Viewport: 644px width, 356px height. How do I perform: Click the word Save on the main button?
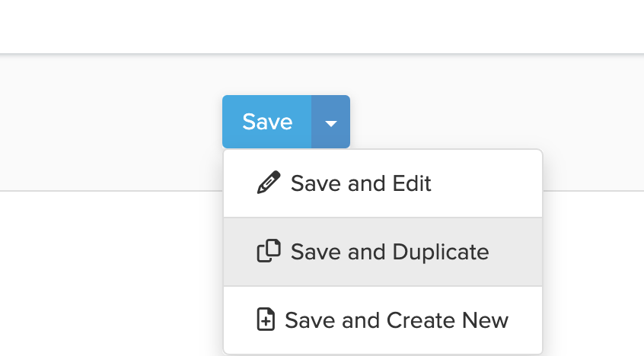coord(267,122)
